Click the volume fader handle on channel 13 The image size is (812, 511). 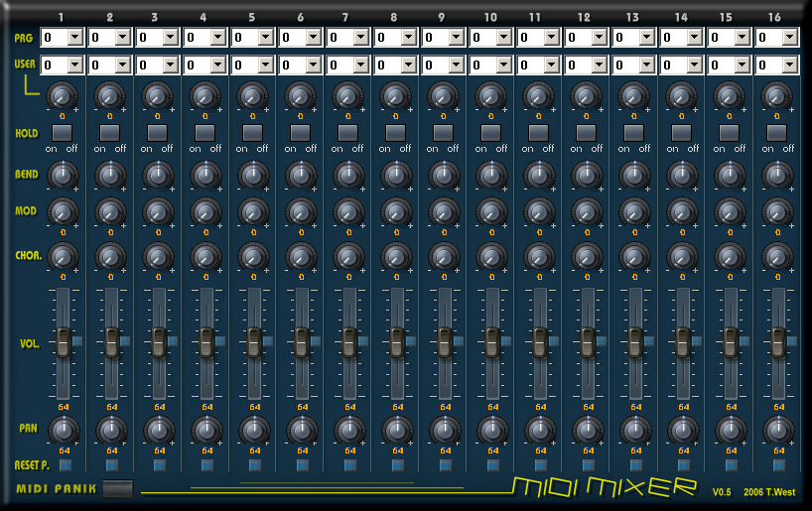pyautogui.click(x=635, y=341)
